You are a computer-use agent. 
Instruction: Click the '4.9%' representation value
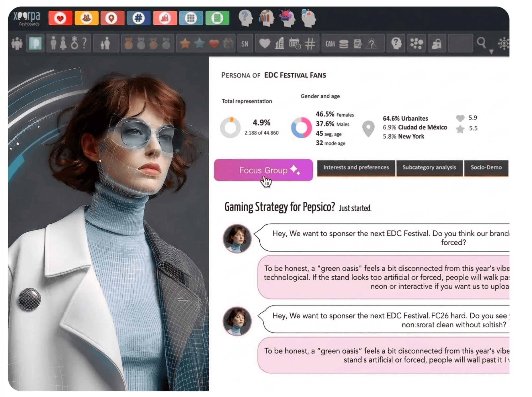[x=261, y=123]
